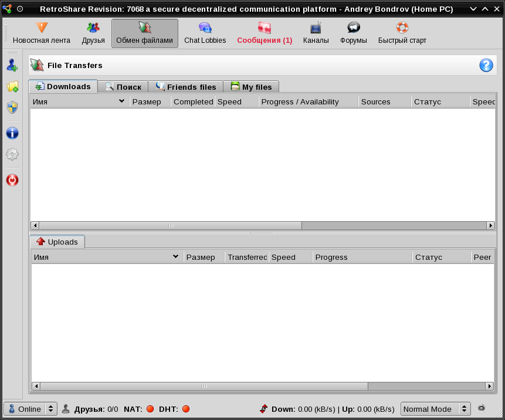
Task: Switch to the Friends files tab
Action: pyautogui.click(x=186, y=87)
